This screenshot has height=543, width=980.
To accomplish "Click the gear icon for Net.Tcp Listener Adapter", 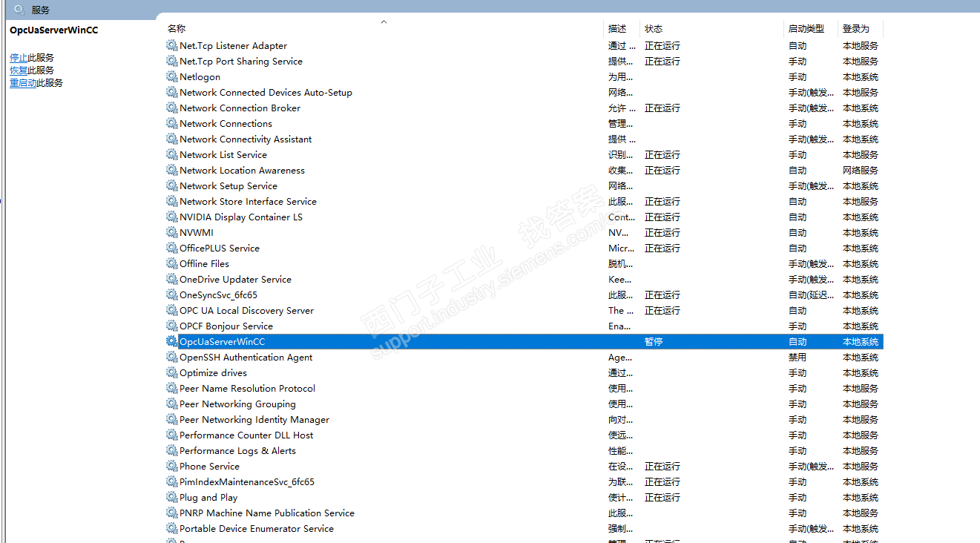I will tap(172, 45).
